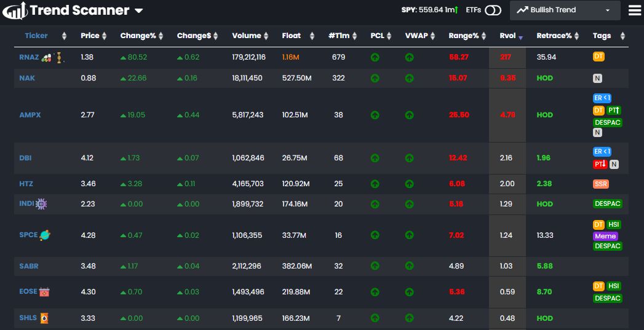Click RNAZ volume 179,212,116

pos(249,58)
